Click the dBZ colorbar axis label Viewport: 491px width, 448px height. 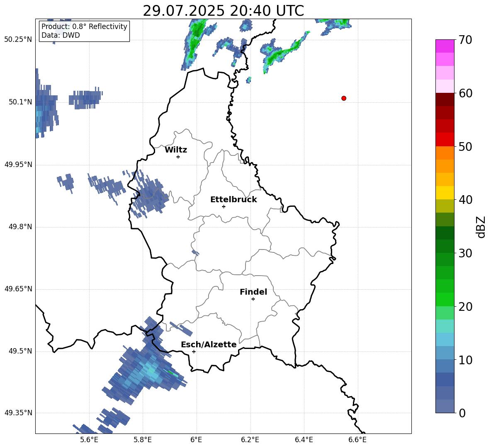pos(481,227)
